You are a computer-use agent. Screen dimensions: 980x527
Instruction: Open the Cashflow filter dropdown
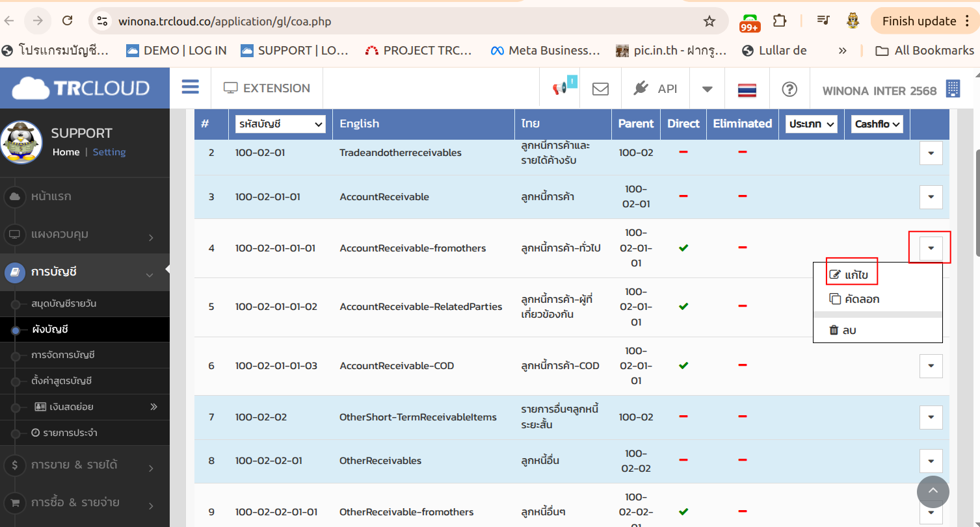pyautogui.click(x=877, y=124)
